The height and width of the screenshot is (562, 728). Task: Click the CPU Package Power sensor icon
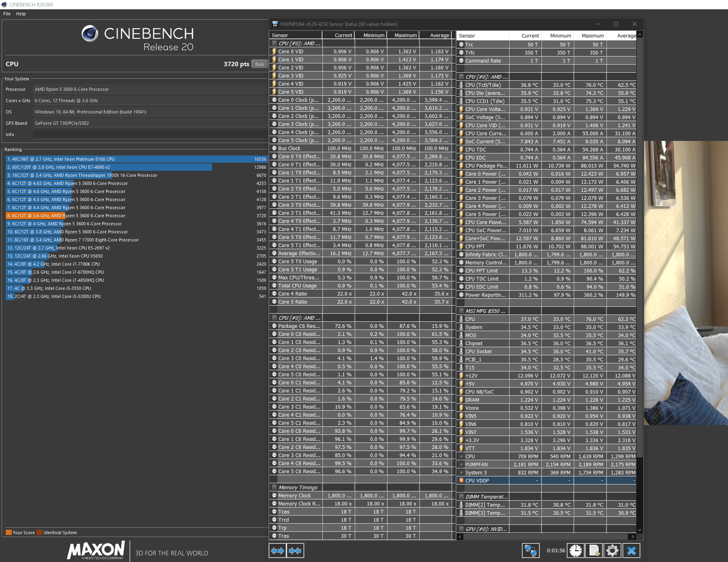[461, 166]
